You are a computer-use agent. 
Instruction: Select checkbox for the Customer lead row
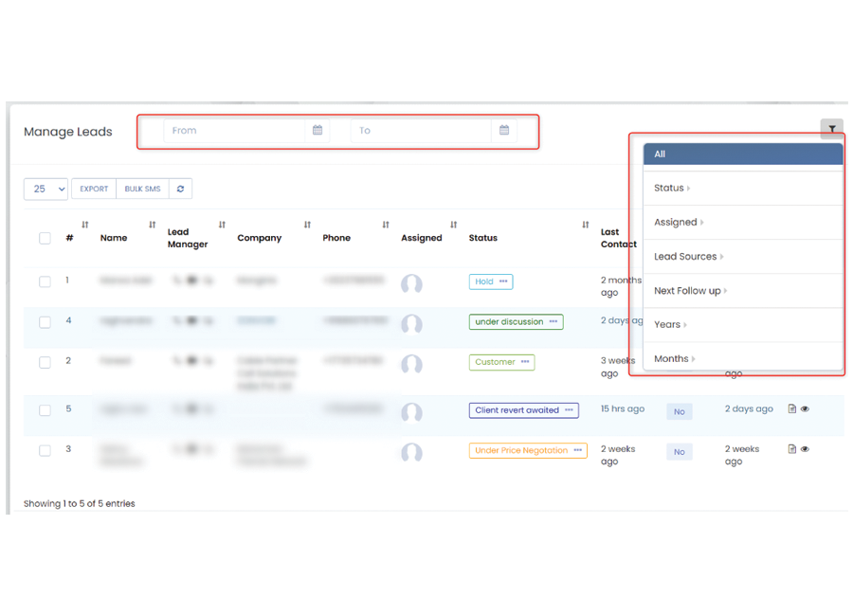click(45, 362)
